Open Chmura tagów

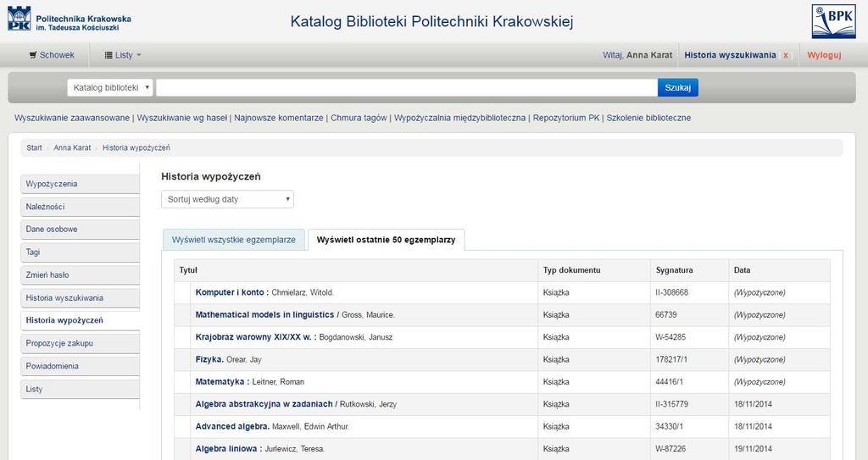tap(359, 118)
